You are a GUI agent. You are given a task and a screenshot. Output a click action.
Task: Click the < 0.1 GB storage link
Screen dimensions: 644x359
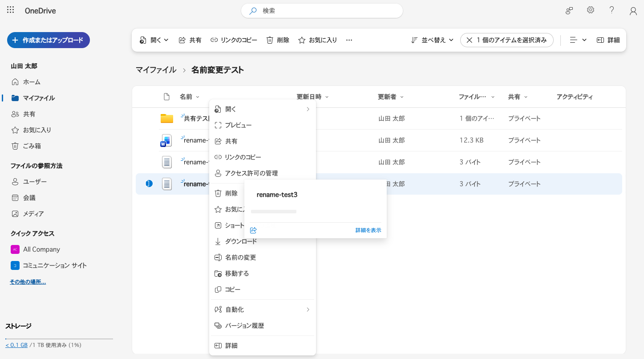pyautogui.click(x=16, y=345)
